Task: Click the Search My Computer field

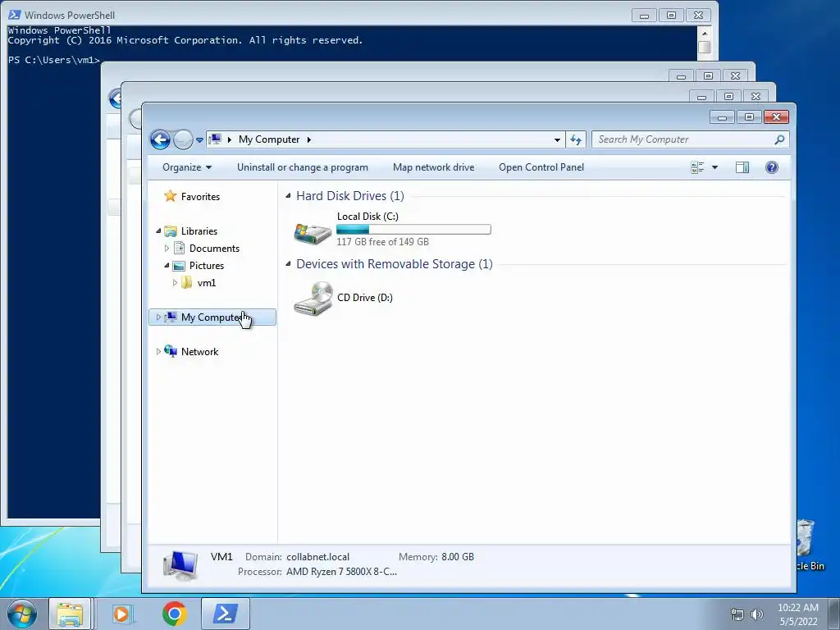Action: (x=690, y=139)
